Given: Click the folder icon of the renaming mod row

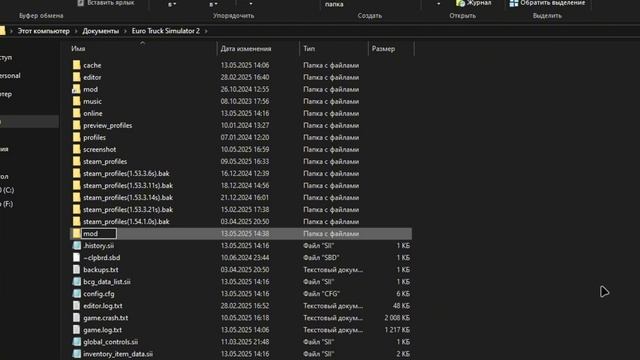Looking at the screenshot, I should (76, 233).
